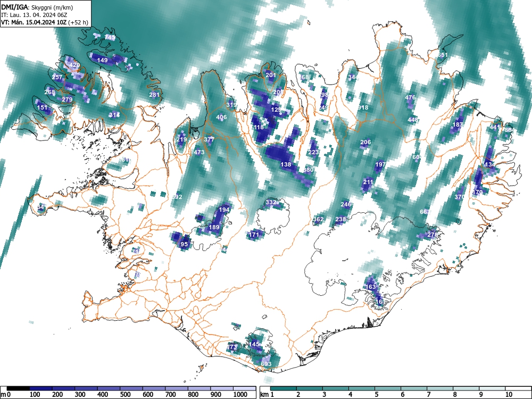This screenshot has height=399, width=532.
Task: Click the 219 value on the map
Action: pos(181,139)
